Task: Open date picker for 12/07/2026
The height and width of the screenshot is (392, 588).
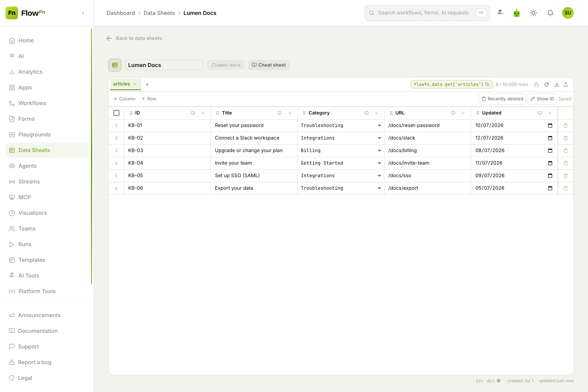Action: point(550,138)
